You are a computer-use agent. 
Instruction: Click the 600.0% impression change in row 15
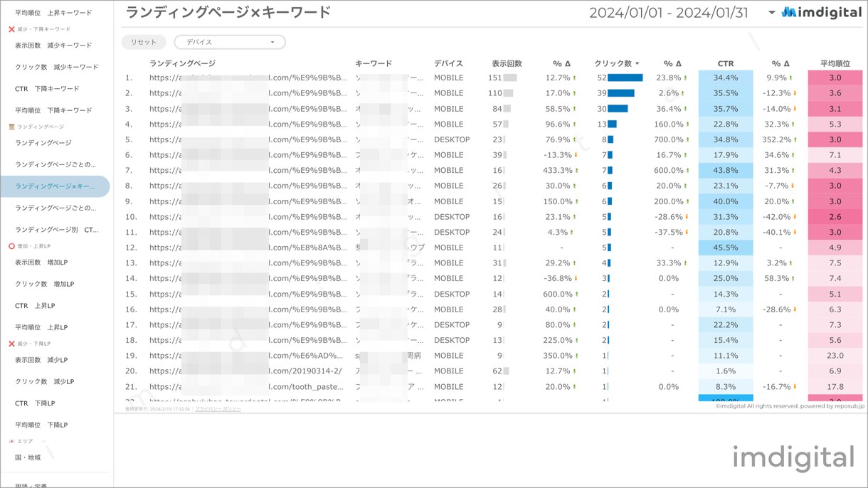[x=558, y=294]
